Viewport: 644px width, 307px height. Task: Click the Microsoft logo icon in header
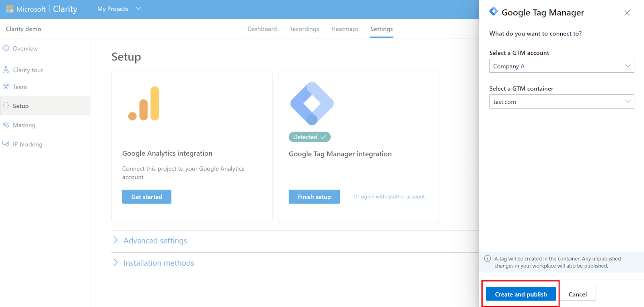click(10, 9)
